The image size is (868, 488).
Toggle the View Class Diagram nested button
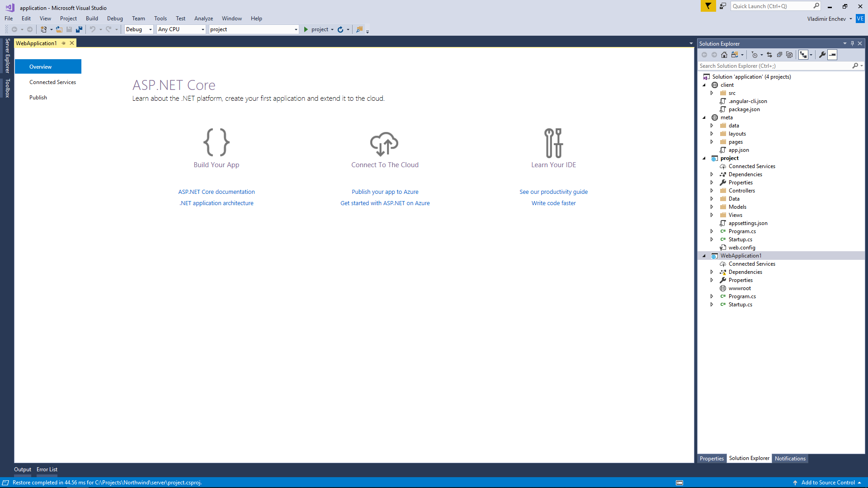click(x=803, y=55)
